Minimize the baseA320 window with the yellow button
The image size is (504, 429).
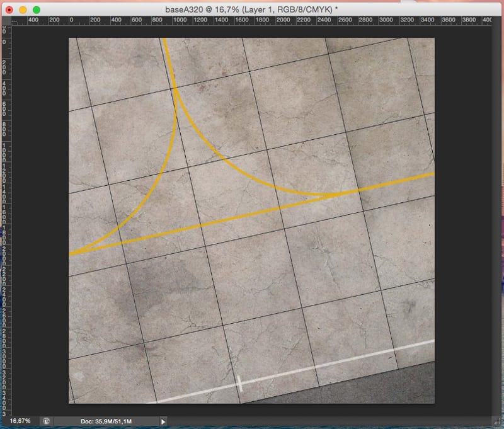click(x=23, y=10)
